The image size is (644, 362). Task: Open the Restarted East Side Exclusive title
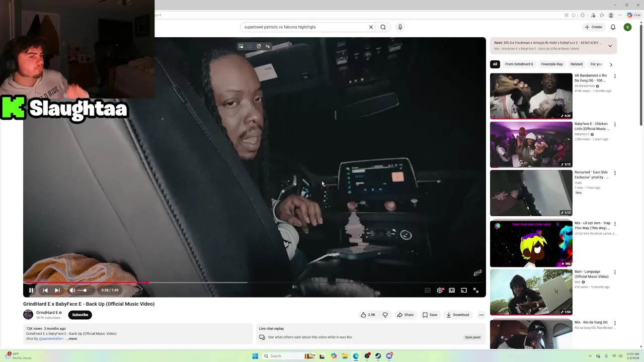click(592, 175)
